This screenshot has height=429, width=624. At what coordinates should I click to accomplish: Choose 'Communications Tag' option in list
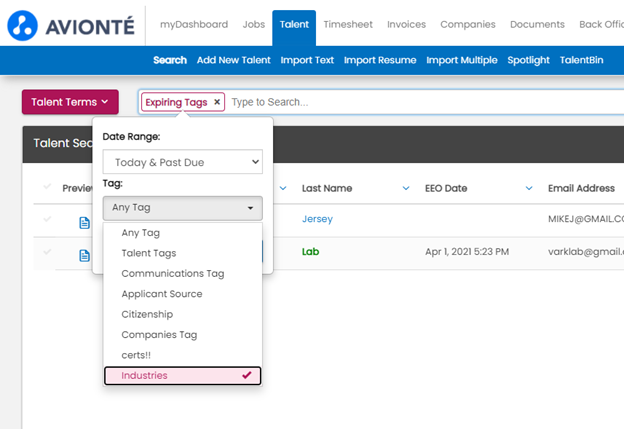pyautogui.click(x=172, y=273)
